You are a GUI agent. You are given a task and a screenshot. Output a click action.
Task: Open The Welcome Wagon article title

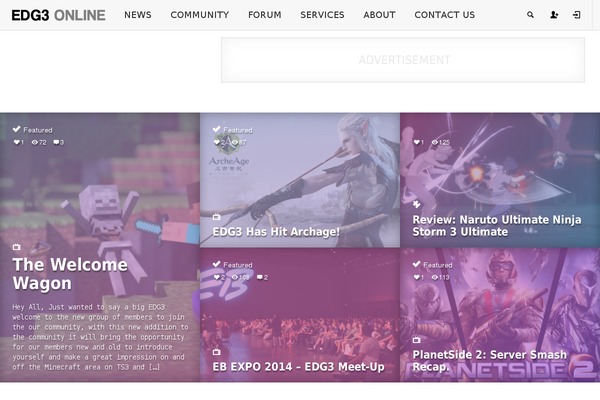point(70,274)
